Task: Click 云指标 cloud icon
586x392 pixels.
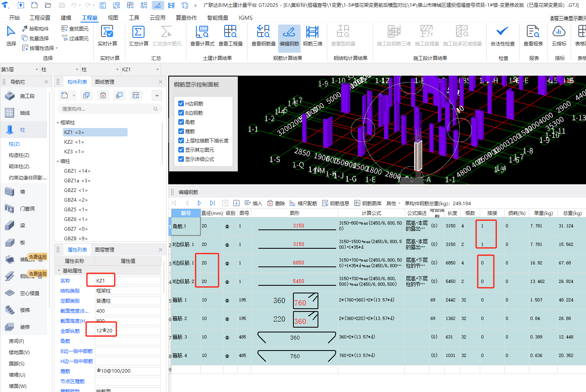Action: pyautogui.click(x=559, y=32)
